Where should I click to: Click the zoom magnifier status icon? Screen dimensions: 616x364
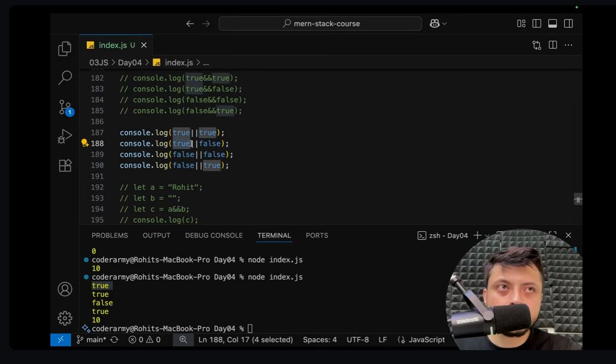point(183,339)
